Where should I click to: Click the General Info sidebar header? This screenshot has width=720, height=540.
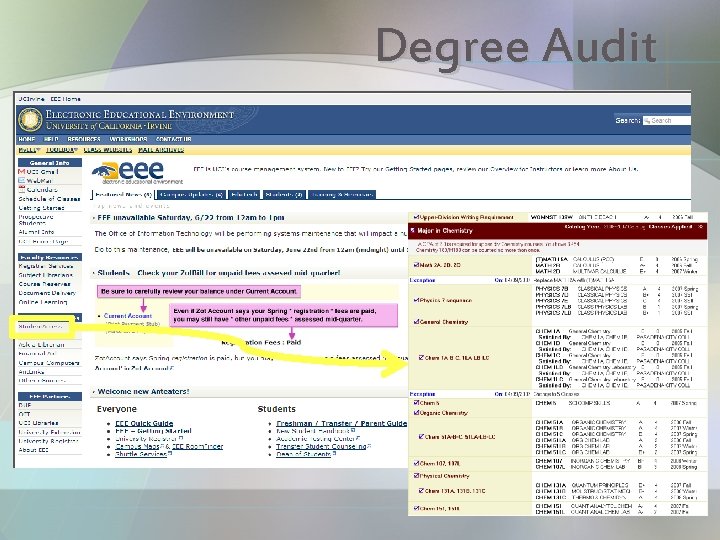click(x=50, y=163)
